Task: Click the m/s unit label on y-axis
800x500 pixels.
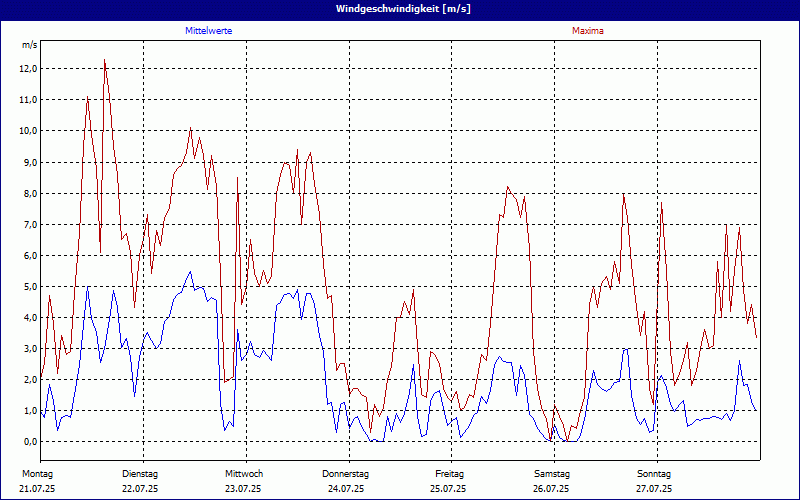Action: click(x=29, y=46)
